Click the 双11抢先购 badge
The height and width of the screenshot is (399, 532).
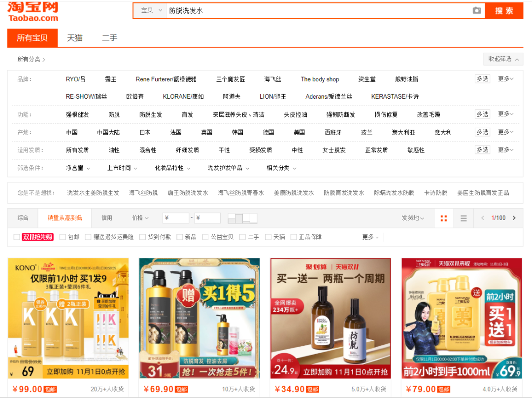coord(37,237)
